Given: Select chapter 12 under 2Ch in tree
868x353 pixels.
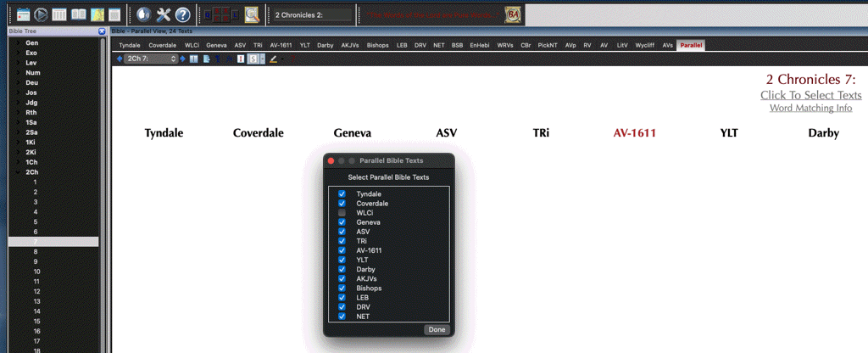Looking at the screenshot, I should click(36, 292).
